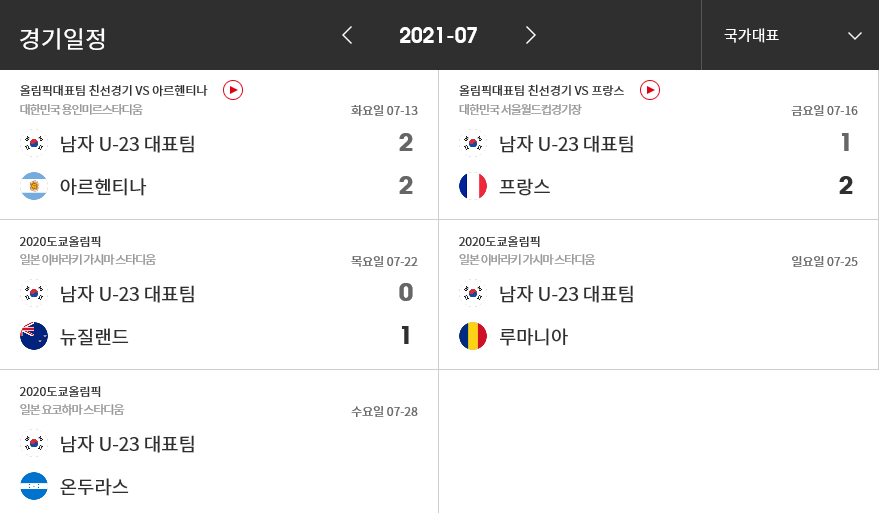
Task: Go to the previous month arrow
Action: click(347, 35)
